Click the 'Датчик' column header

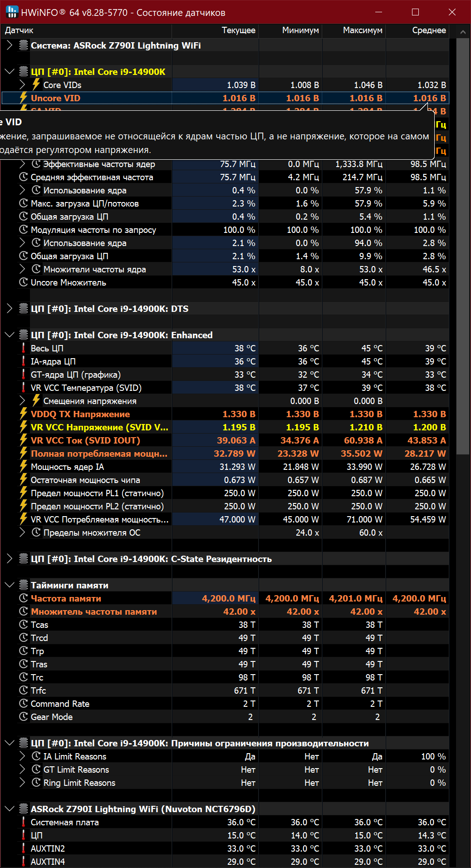click(x=86, y=30)
